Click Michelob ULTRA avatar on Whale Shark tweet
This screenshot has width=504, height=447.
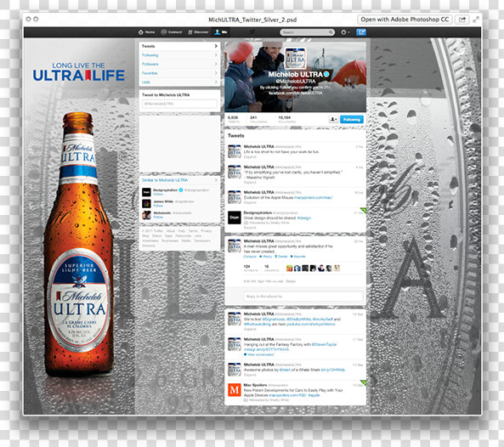point(235,369)
